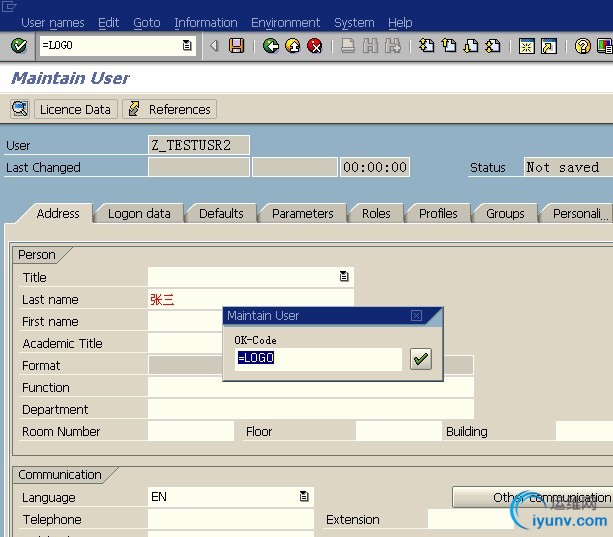Screen dimensions: 613x537
Task: Create a new session icon
Action: [x=527, y=46]
